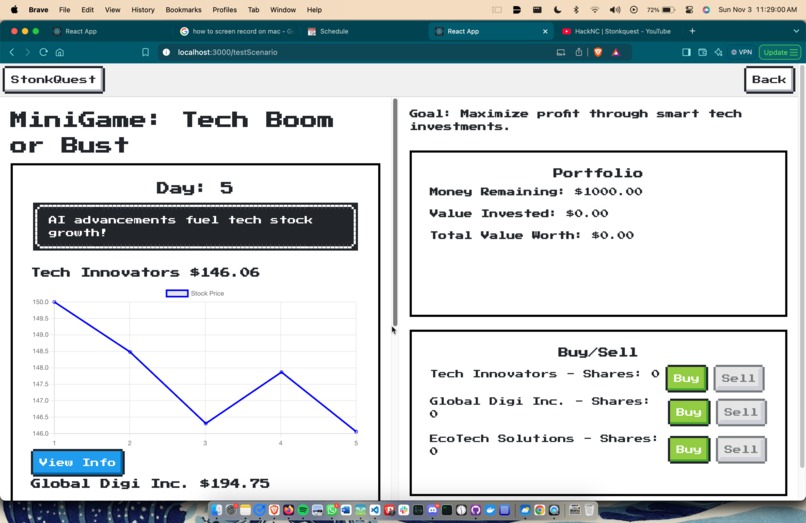The height and width of the screenshot is (523, 806).
Task: Switch to the Schedule tab
Action: [x=329, y=31]
